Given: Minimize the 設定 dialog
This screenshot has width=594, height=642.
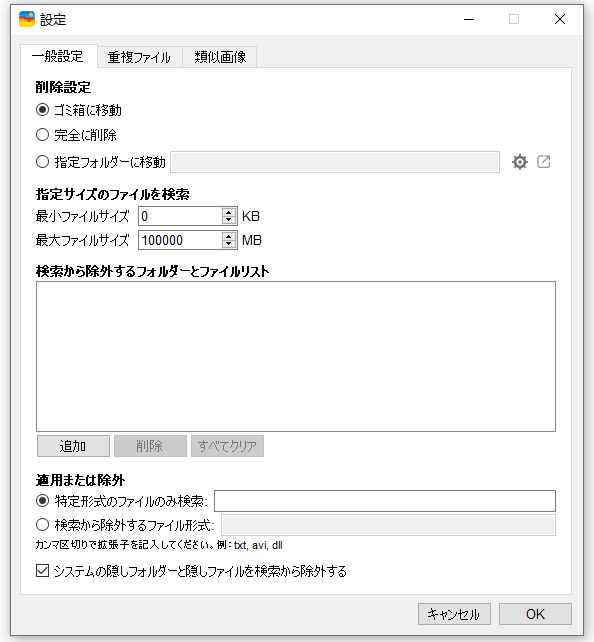Looking at the screenshot, I should (469, 19).
